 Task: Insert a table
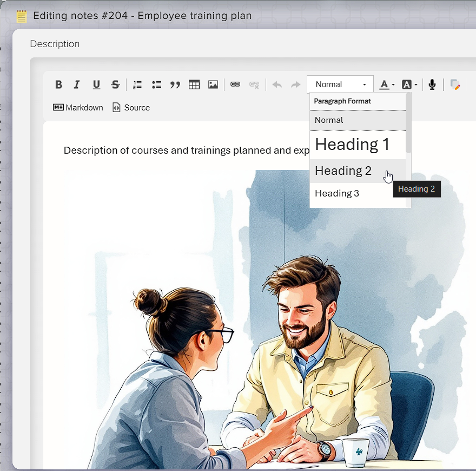click(194, 84)
